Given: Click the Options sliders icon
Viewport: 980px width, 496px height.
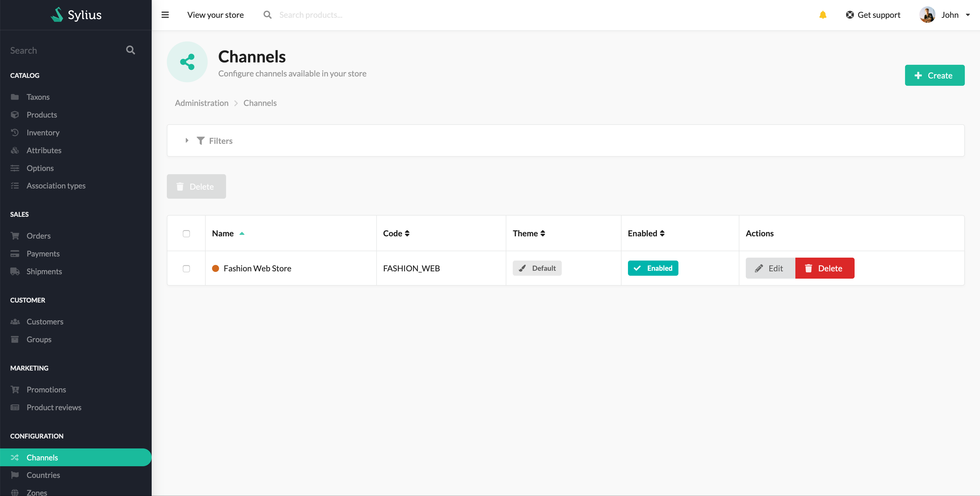Looking at the screenshot, I should 15,168.
